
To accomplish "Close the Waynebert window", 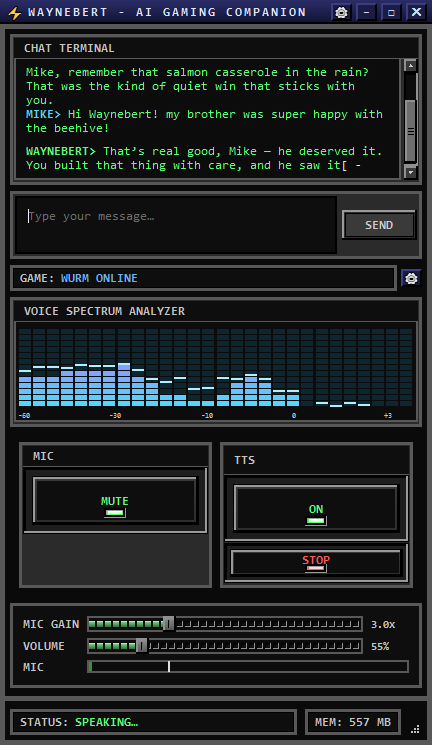I will click(416, 12).
